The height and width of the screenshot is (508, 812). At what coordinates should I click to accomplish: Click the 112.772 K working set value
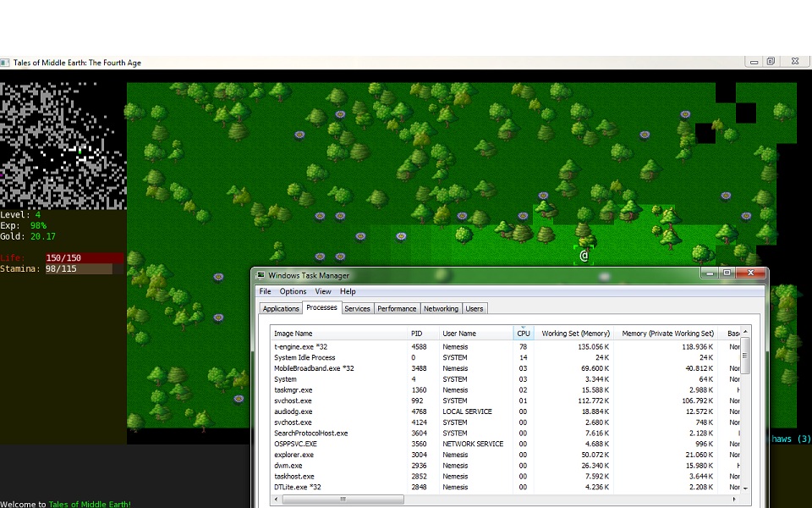coord(594,400)
